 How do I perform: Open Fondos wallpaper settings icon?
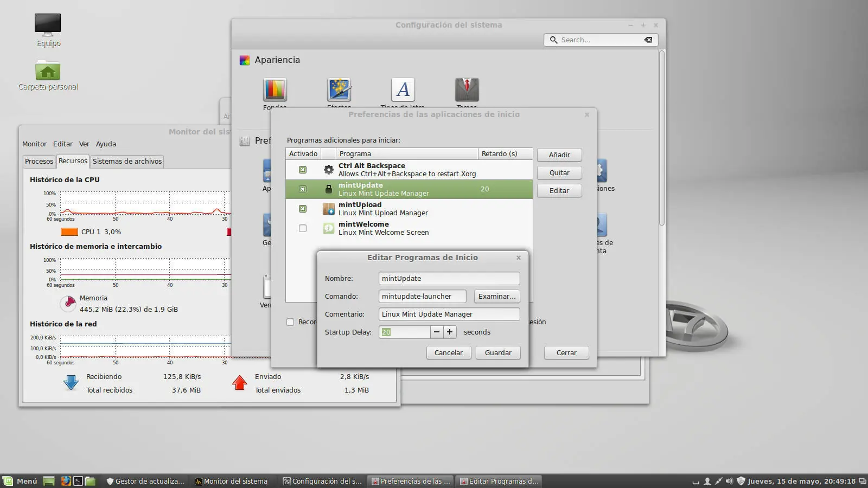point(275,90)
